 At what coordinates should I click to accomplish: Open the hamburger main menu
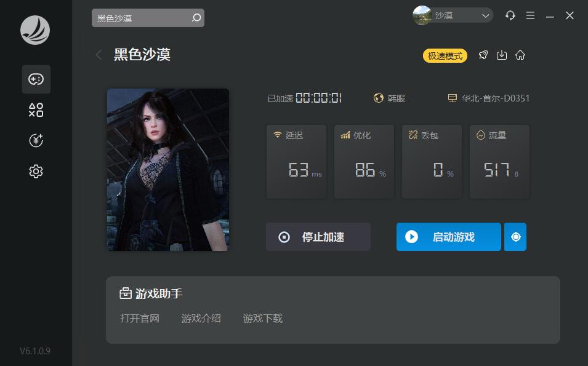pyautogui.click(x=530, y=15)
